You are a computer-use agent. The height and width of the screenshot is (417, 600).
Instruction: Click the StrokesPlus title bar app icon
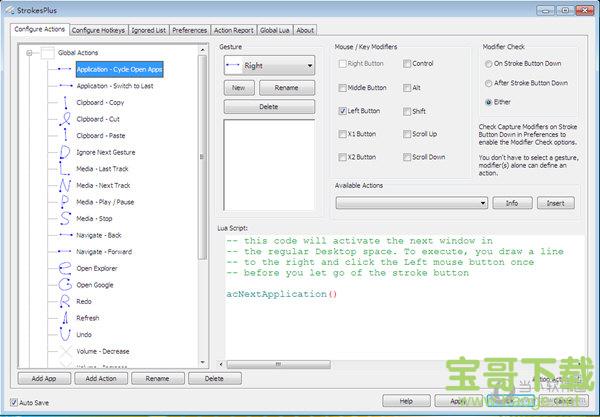tap(9, 10)
